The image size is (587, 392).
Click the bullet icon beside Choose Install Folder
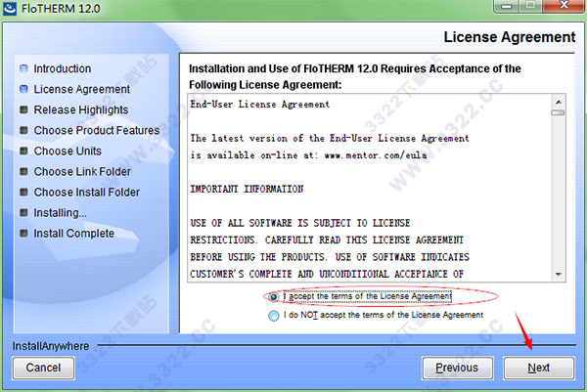point(23,192)
